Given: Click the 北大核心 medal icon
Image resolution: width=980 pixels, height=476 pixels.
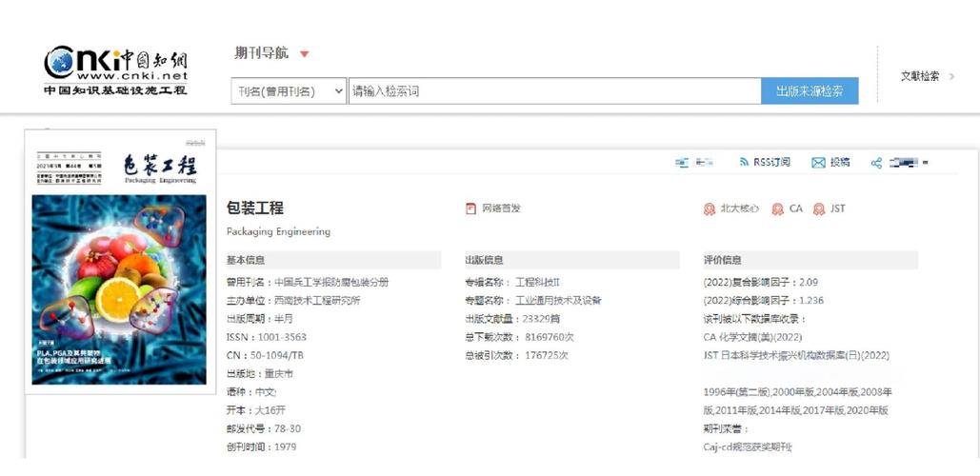Looking at the screenshot, I should coord(709,209).
